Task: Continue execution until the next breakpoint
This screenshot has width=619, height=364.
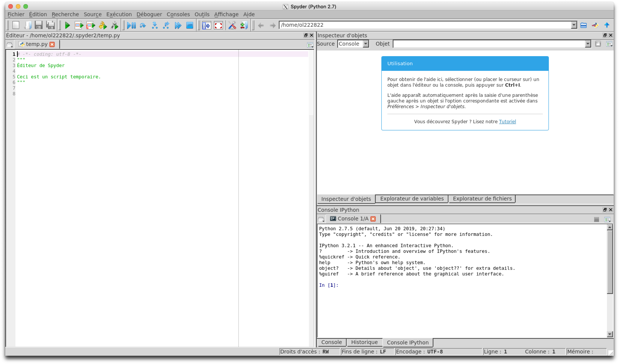Action: [x=178, y=25]
